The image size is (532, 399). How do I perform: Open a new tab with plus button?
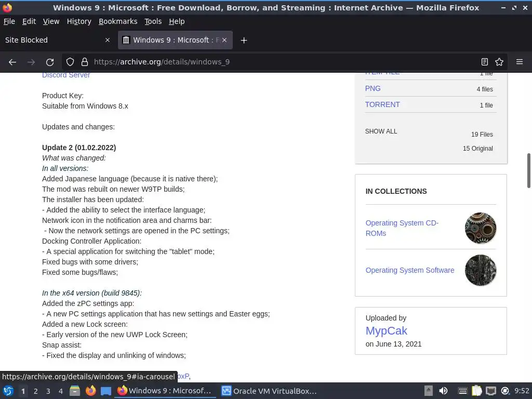[x=244, y=41]
